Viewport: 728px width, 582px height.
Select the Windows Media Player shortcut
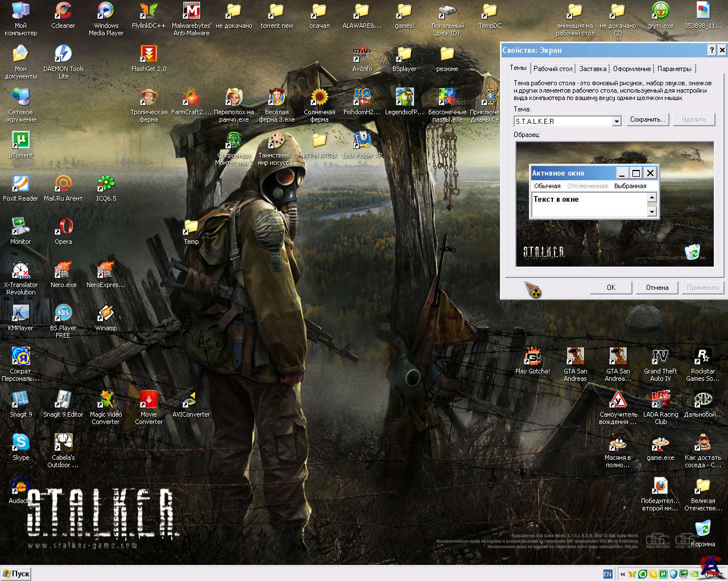coord(106,11)
